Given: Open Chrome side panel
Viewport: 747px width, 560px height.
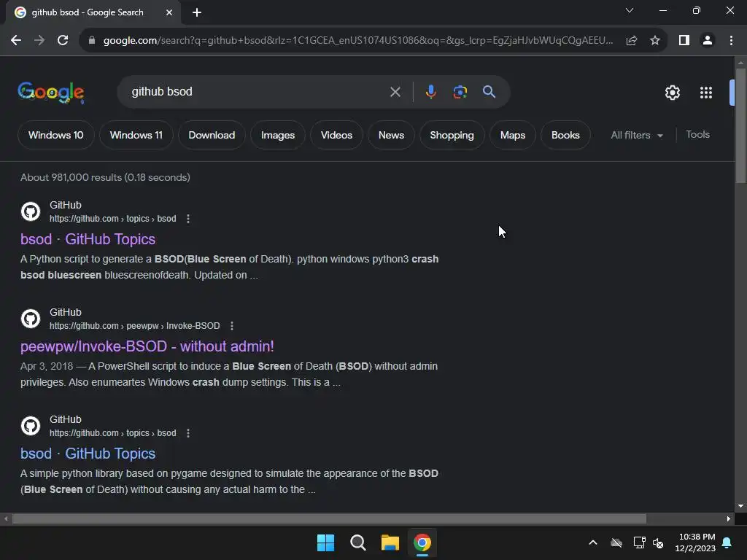Looking at the screenshot, I should (x=684, y=41).
